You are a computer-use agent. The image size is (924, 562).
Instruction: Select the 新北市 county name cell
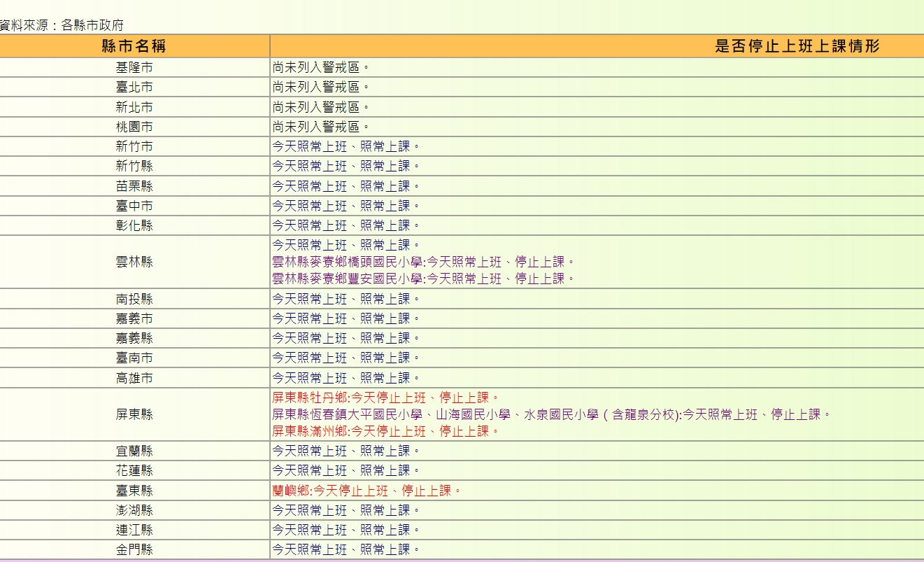(x=134, y=107)
